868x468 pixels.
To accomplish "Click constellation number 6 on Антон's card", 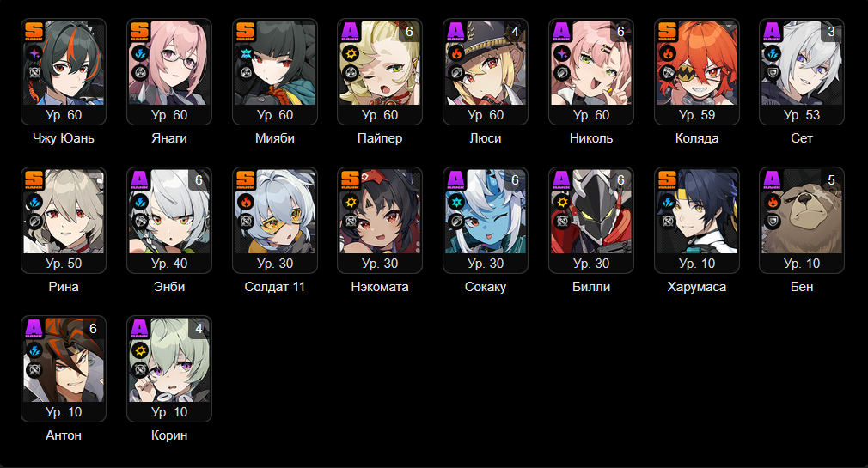I will [x=93, y=329].
